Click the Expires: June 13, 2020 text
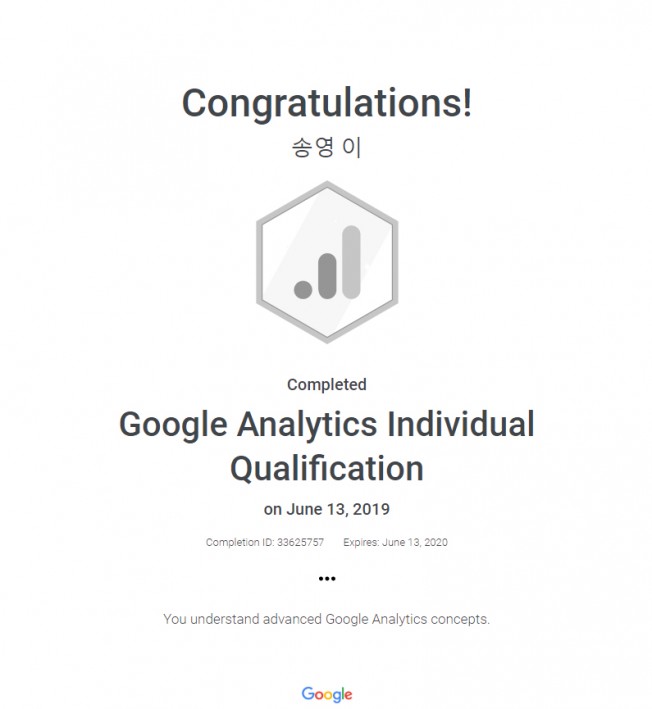 tap(396, 542)
